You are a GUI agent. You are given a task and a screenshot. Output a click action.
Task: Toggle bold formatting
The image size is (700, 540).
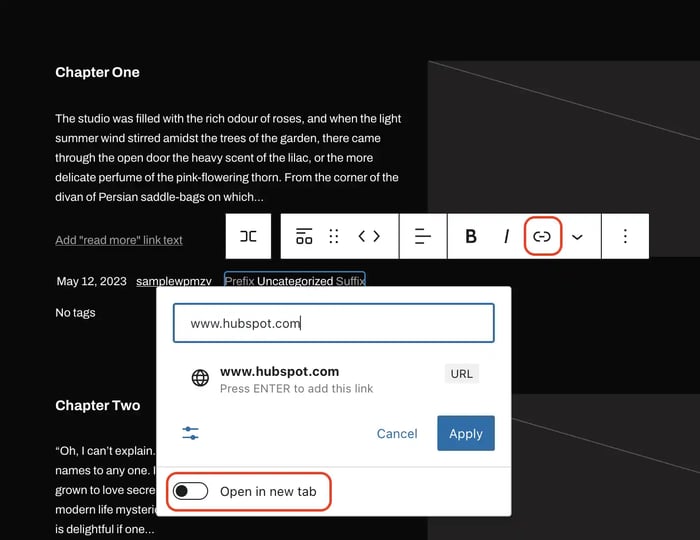point(471,236)
